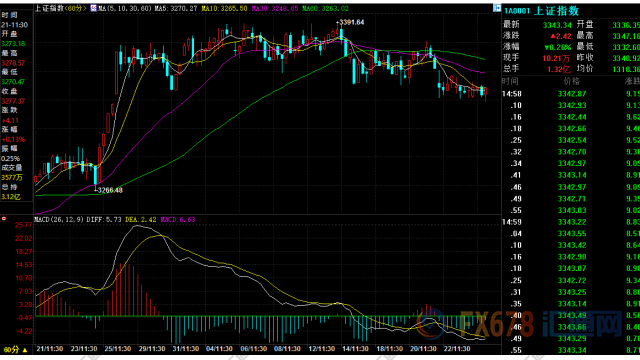Click the 22/11:30 time axis label
Viewport: 640px width, 360px height.
(457, 349)
